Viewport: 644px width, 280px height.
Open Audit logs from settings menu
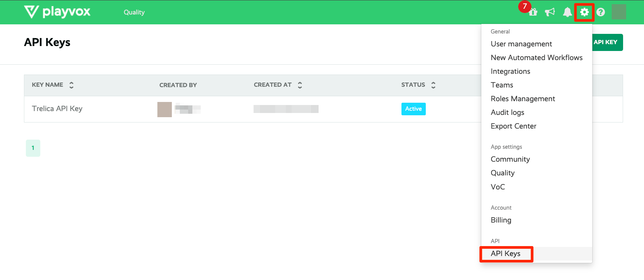tap(508, 113)
